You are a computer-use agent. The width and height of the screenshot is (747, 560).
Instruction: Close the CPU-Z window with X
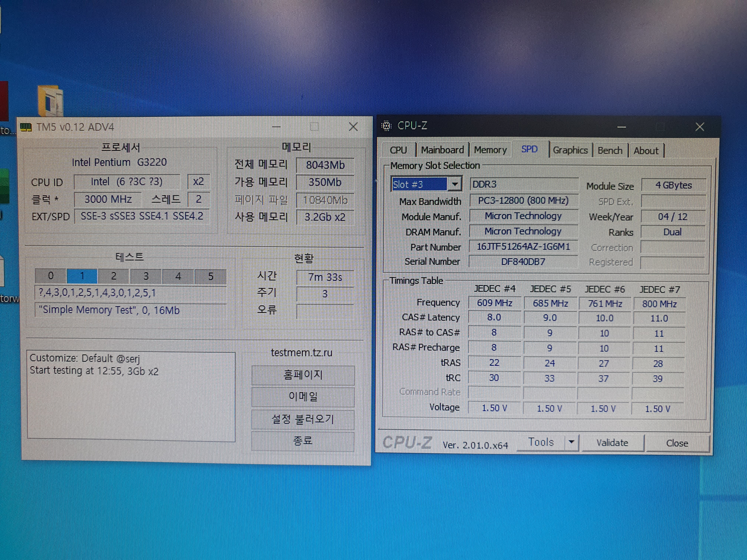pos(700,127)
